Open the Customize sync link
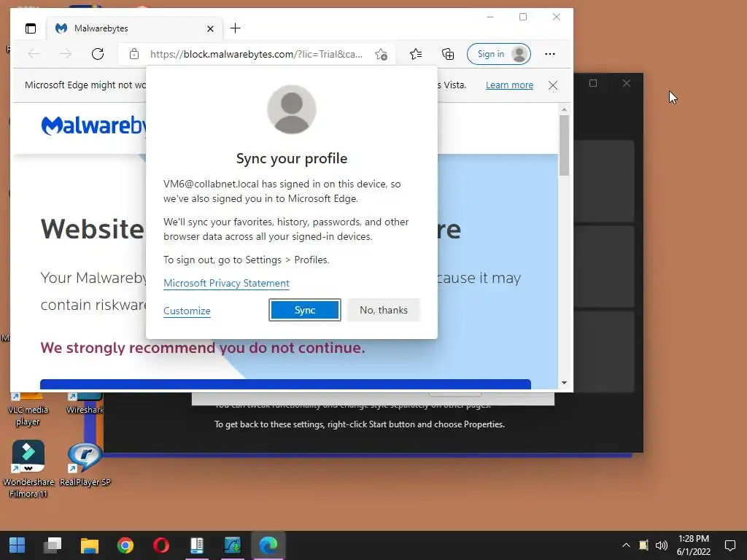 click(x=187, y=311)
